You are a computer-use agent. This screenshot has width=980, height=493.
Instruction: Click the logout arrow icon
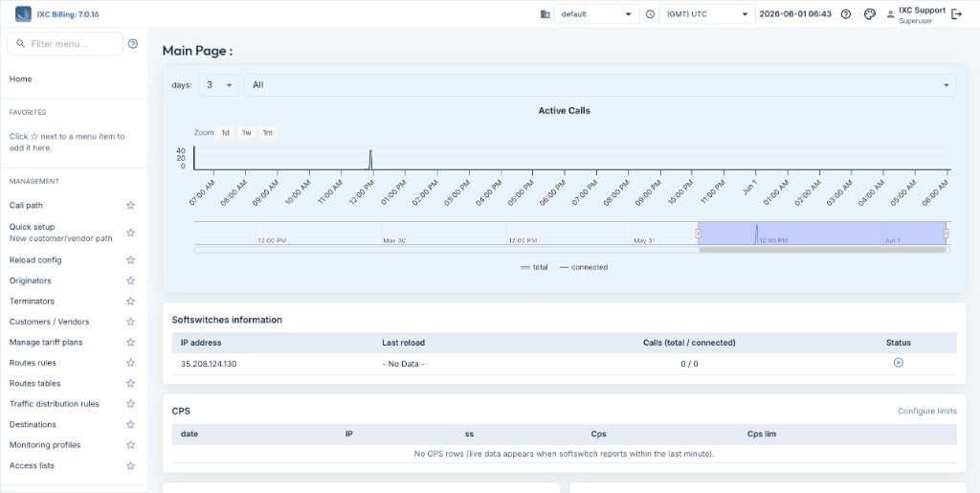[x=956, y=13]
